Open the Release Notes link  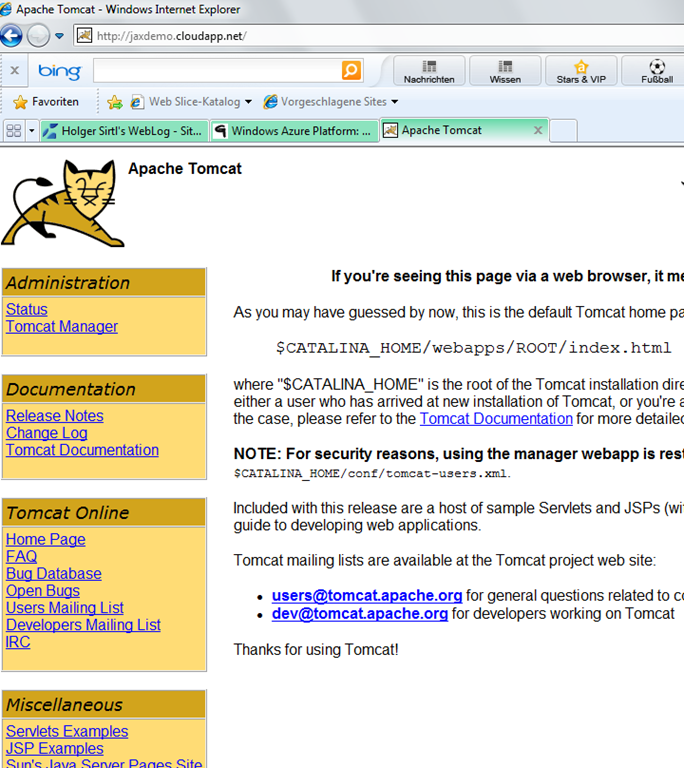(55, 416)
